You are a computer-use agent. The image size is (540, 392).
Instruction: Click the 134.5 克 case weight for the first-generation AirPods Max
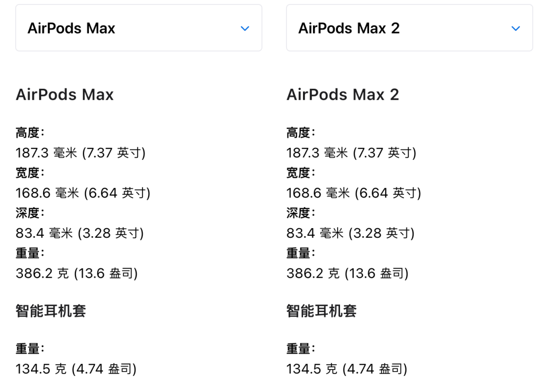(76, 369)
